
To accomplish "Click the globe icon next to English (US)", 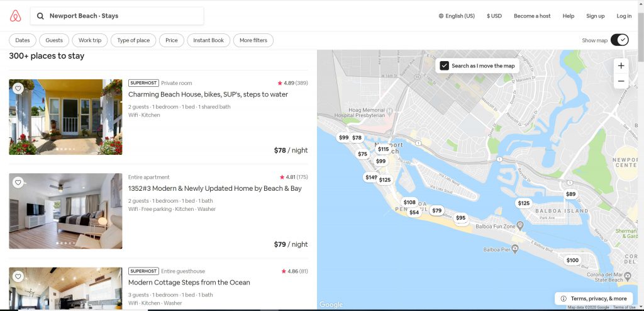I will [441, 16].
